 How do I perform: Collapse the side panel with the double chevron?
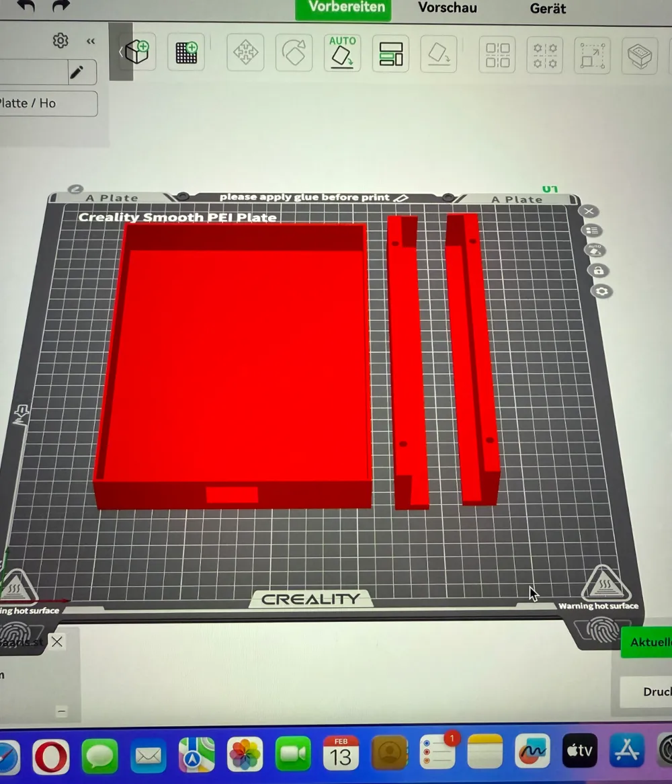click(x=91, y=42)
